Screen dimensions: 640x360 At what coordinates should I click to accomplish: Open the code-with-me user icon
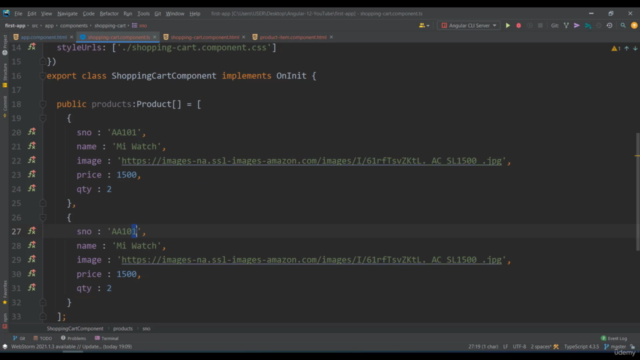[424, 25]
